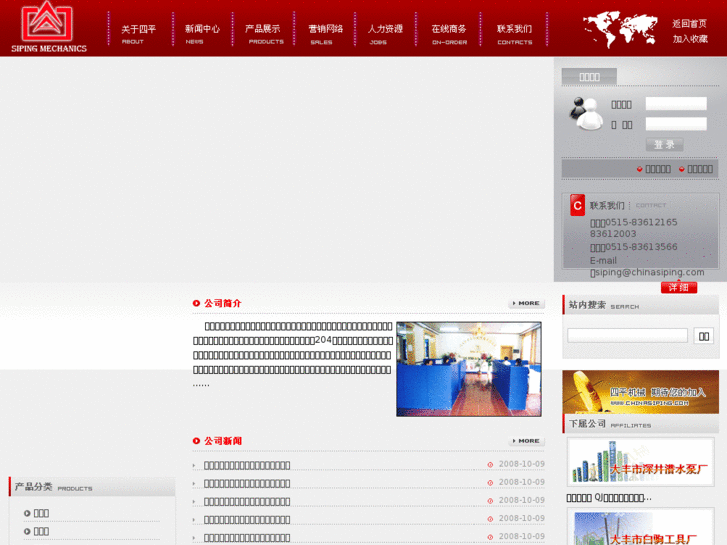Select the second product category item
The height and width of the screenshot is (545, 727).
pyautogui.click(x=41, y=531)
